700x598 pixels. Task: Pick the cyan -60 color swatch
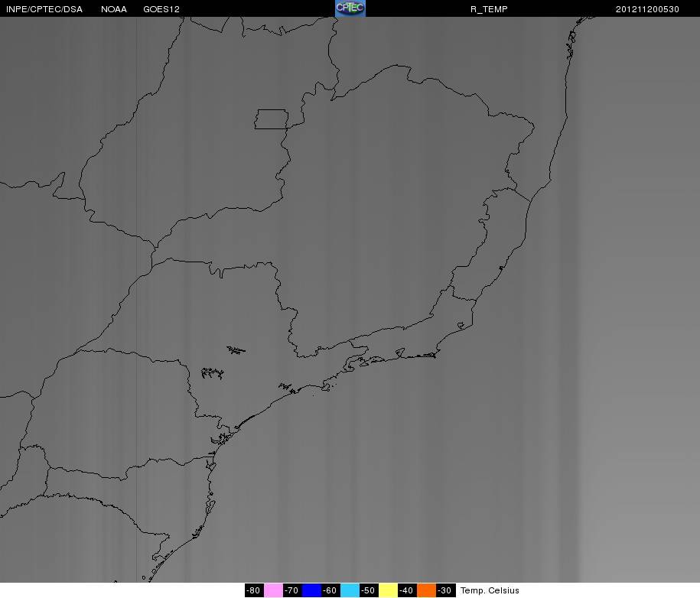coord(350,590)
